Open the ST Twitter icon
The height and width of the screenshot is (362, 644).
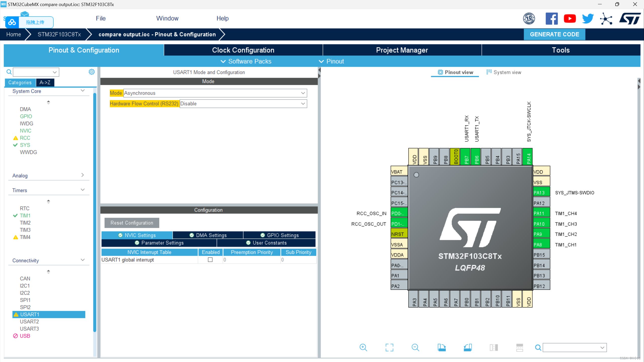point(588,19)
